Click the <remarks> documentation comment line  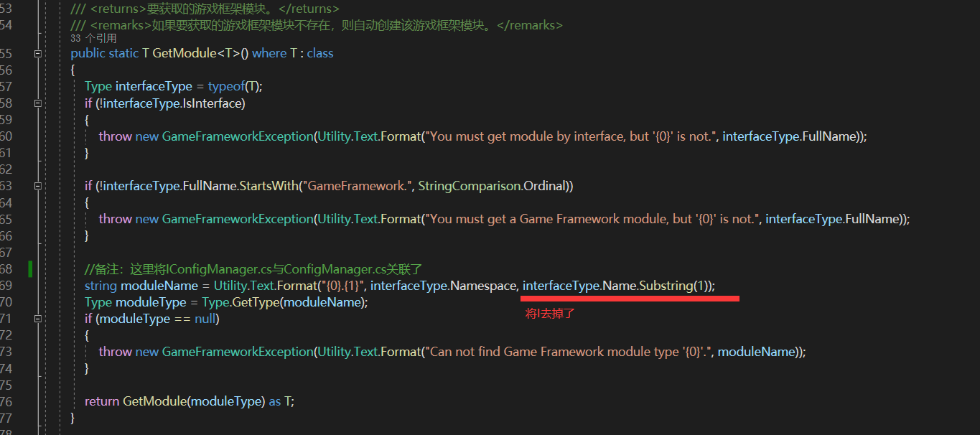coord(317,25)
